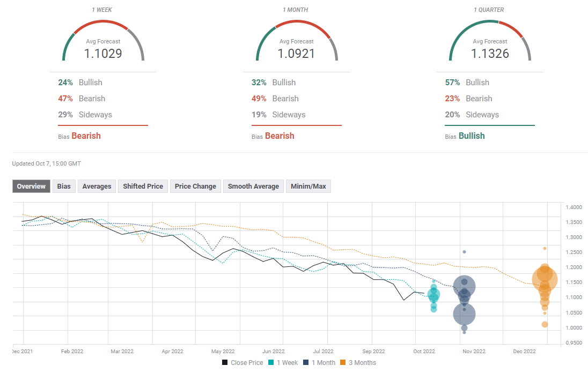Image resolution: width=588 pixels, height=373 pixels.
Task: Click the 1 Week gauge value 1.1029
Action: coord(103,54)
